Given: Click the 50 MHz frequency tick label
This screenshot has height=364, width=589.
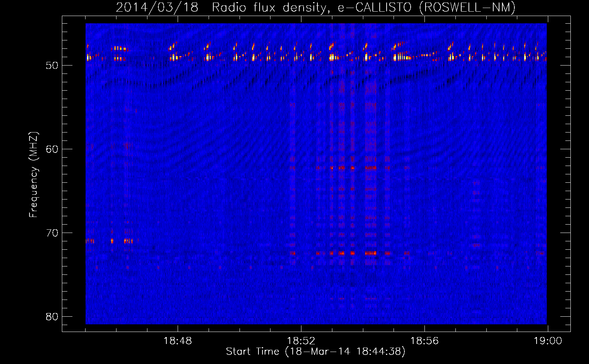Looking at the screenshot, I should coord(52,66).
